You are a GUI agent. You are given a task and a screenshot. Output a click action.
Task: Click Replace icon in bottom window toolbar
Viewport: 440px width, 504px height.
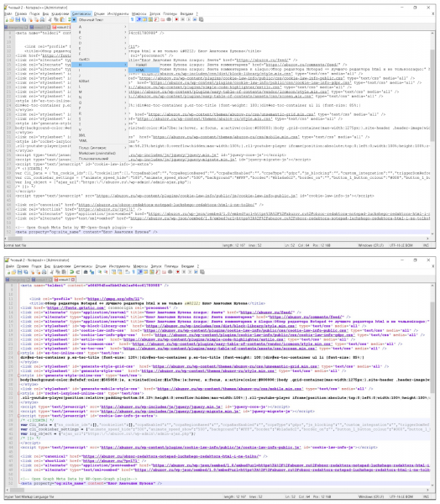point(92,272)
